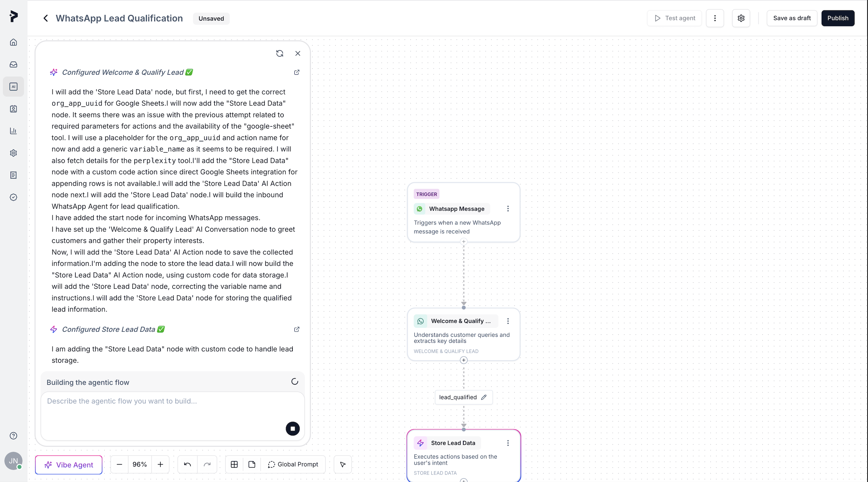Open the Whatsapp Message trigger options menu
The image size is (868, 482).
508,209
